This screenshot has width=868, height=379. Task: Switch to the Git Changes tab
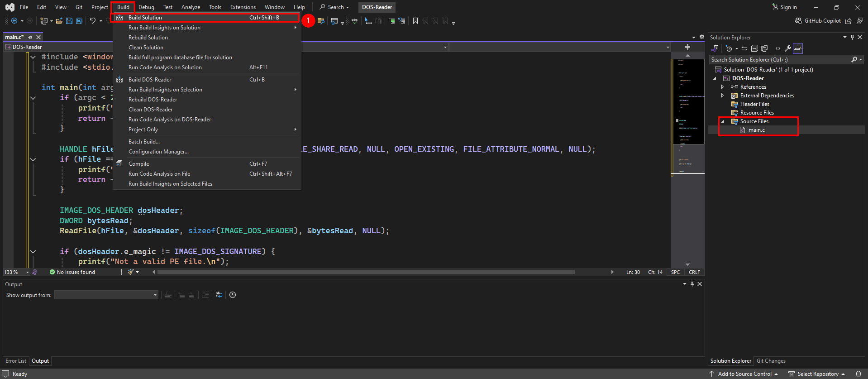click(x=771, y=361)
